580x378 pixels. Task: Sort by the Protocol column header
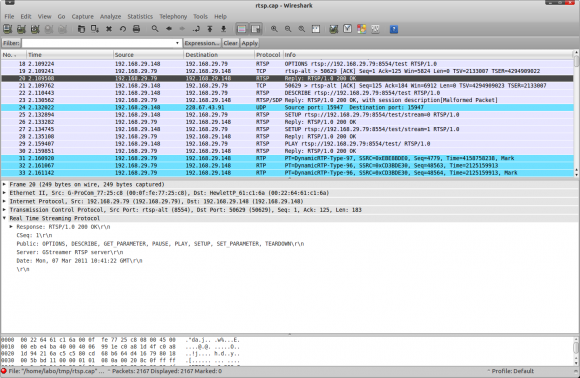pos(269,55)
